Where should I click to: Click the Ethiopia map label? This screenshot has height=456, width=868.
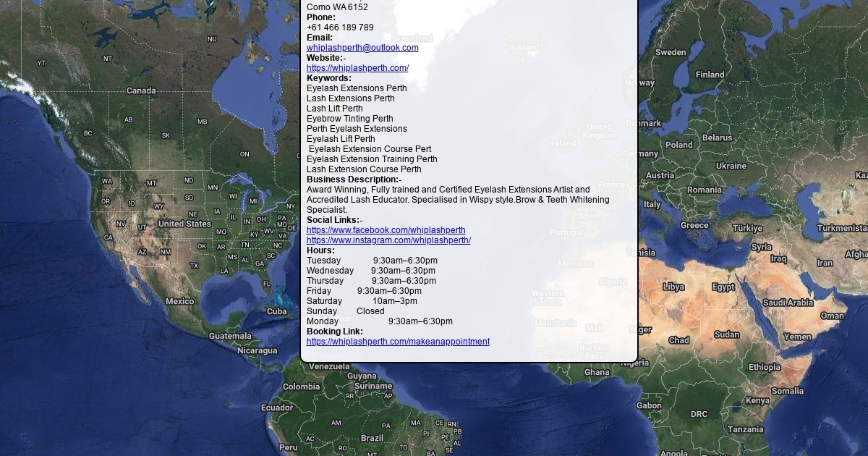point(764,367)
